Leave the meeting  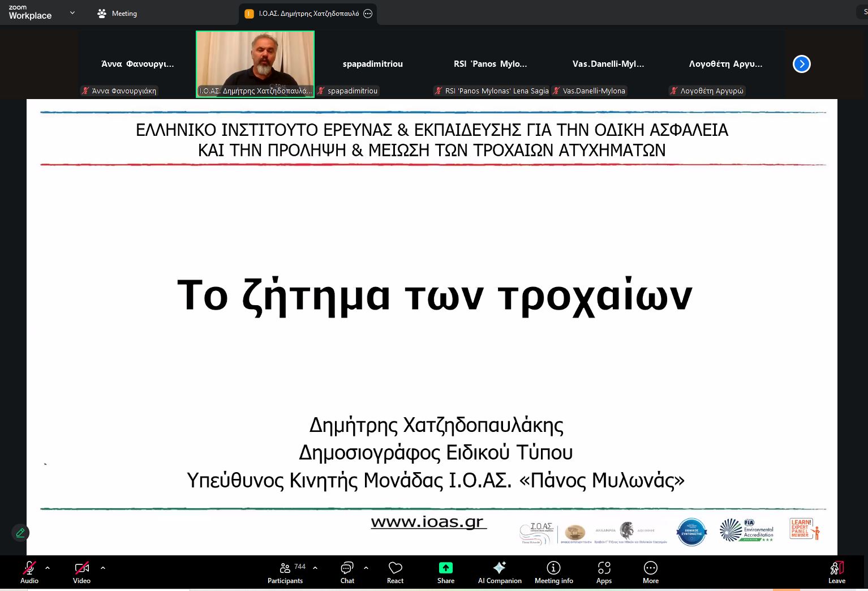[x=836, y=572]
